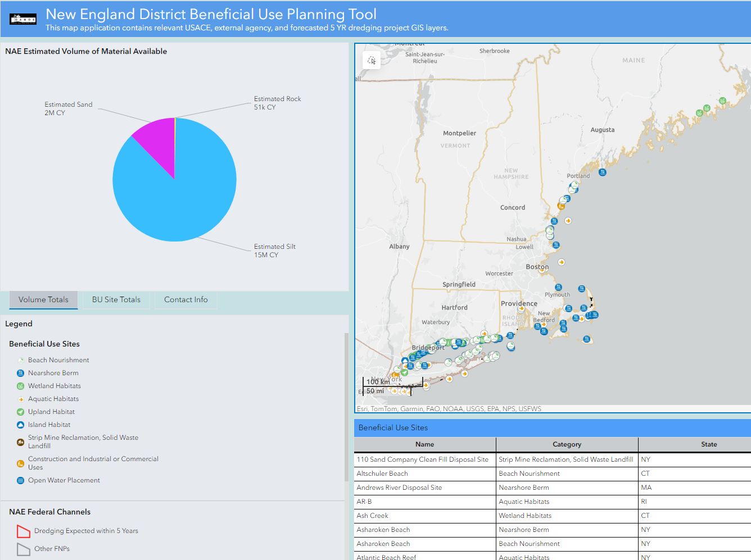Viewport: 751px width, 560px height.
Task: Click the Name column header
Action: pos(424,444)
